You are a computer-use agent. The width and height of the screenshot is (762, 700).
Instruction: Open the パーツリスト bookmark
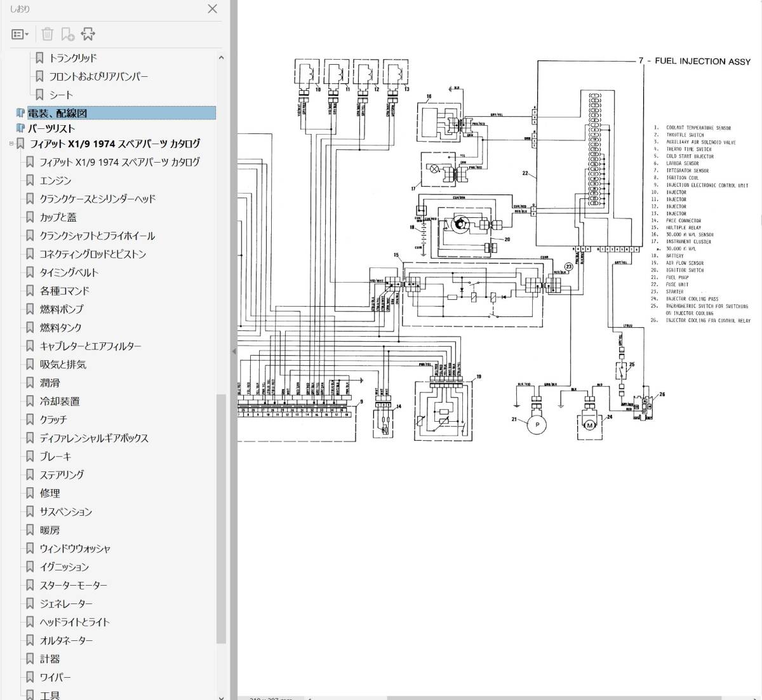pos(51,128)
